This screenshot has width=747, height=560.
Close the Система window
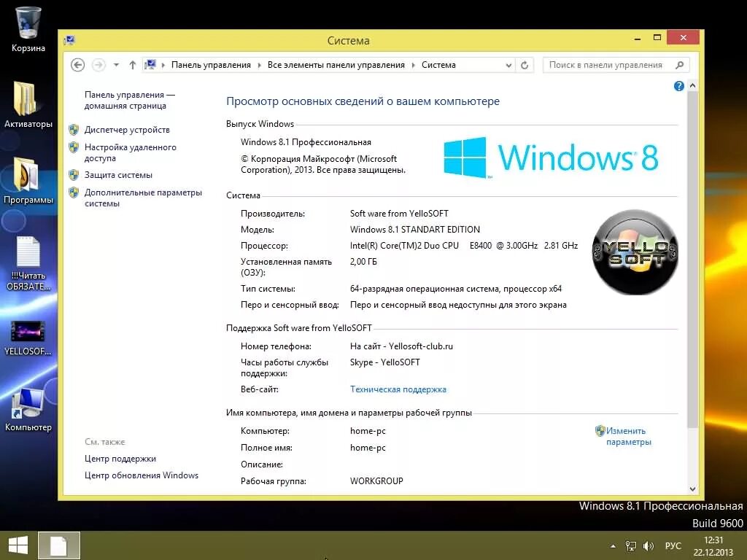(683, 38)
